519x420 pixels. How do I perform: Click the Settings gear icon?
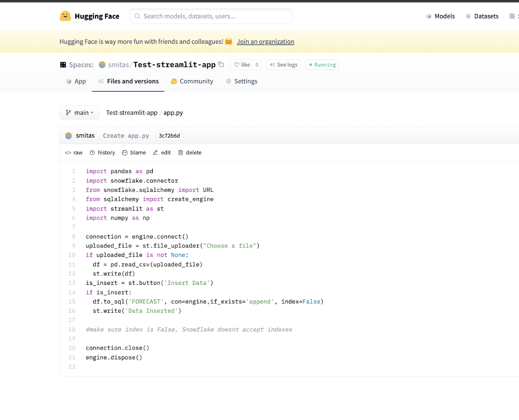(229, 81)
